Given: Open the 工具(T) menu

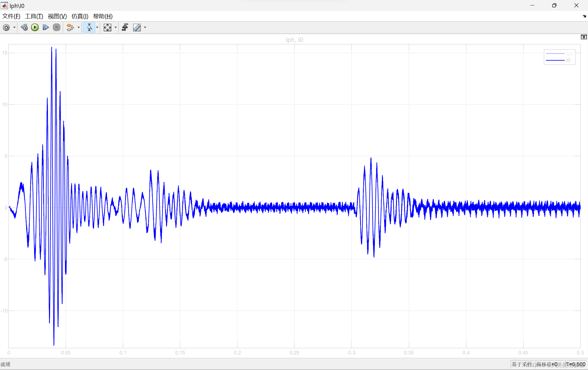Looking at the screenshot, I should [34, 16].
